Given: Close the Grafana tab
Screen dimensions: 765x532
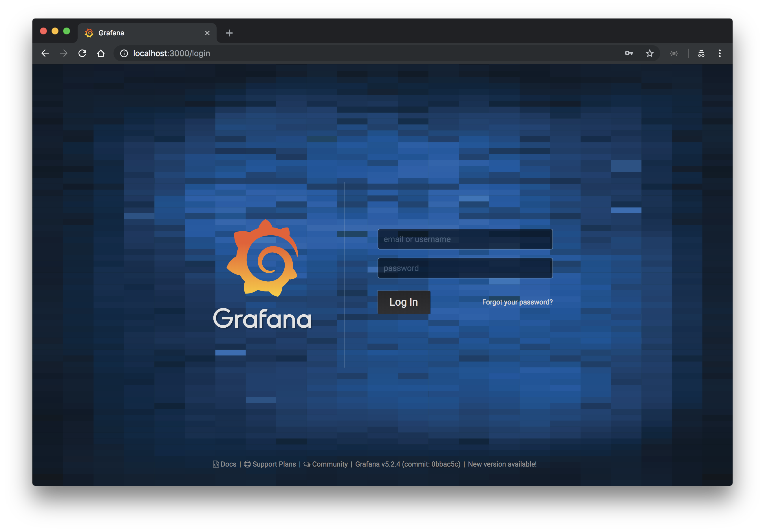Looking at the screenshot, I should [207, 33].
